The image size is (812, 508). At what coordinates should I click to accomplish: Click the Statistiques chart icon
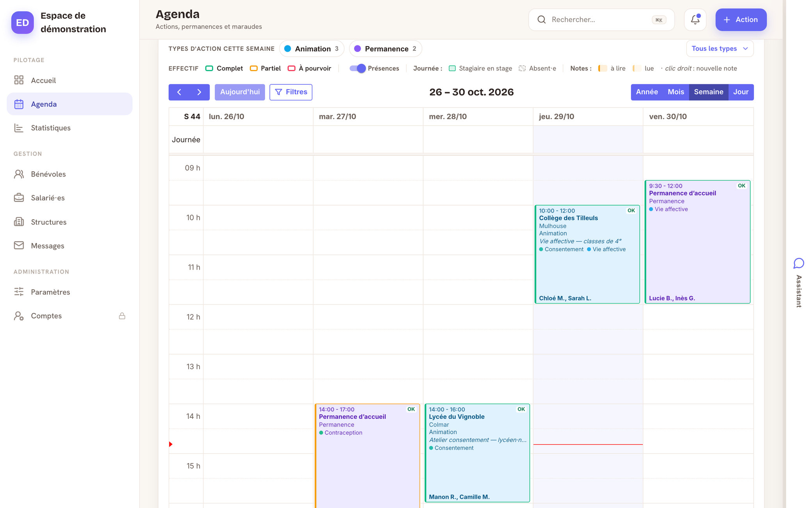pos(19,128)
